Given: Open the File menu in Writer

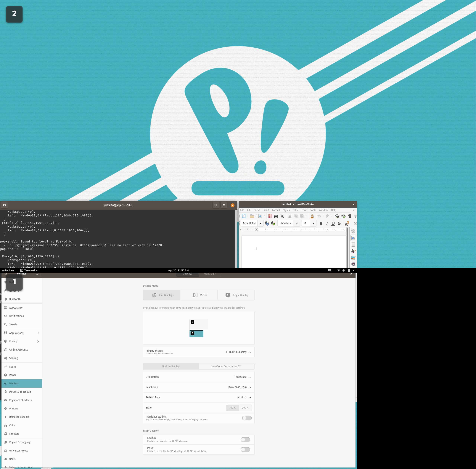Looking at the screenshot, I should (x=242, y=210).
